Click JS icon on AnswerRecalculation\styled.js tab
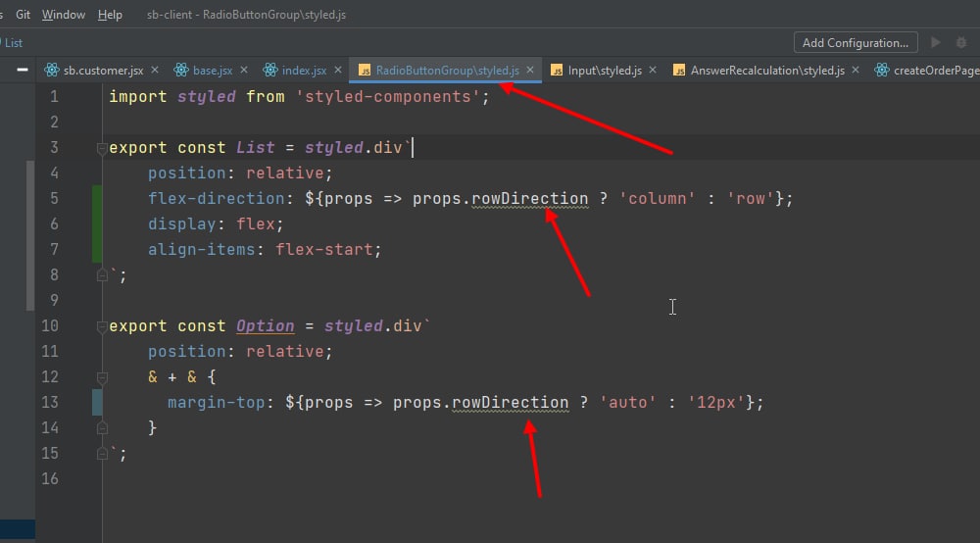This screenshot has height=543, width=980. click(679, 71)
